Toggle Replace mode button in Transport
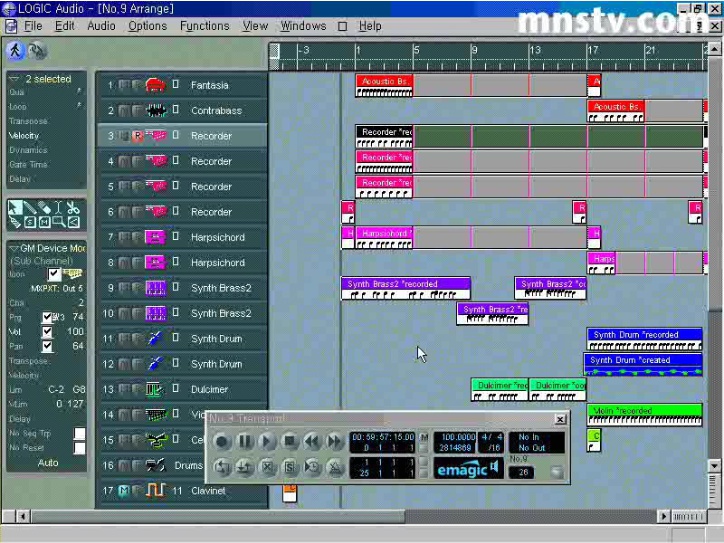Image resolution: width=724 pixels, height=543 pixels. (x=267, y=468)
